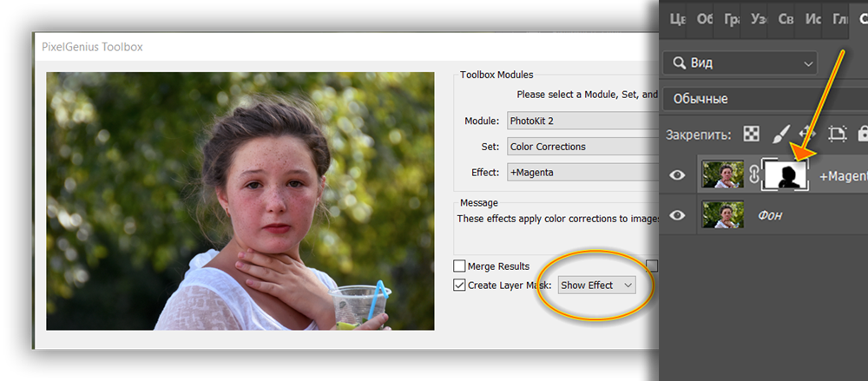Image resolution: width=868 pixels, height=381 pixels.
Task: Open the Show Effect dropdown
Action: (597, 286)
